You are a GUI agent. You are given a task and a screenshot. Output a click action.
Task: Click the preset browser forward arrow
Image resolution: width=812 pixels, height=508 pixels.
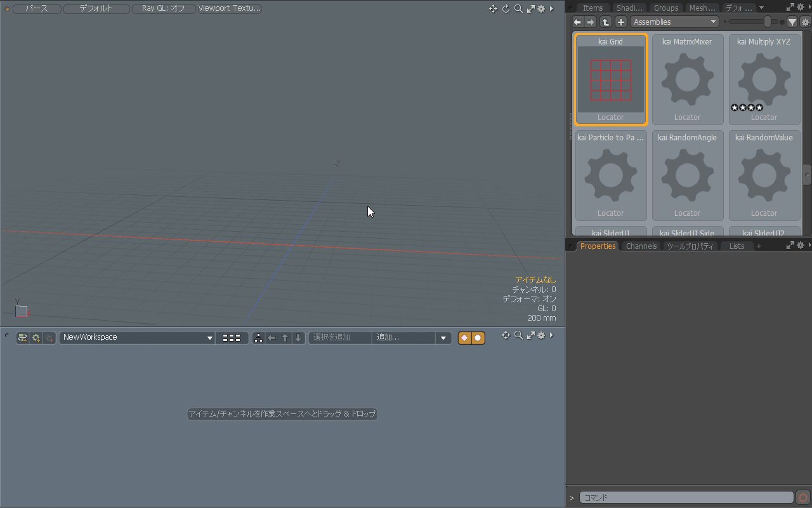click(x=591, y=22)
